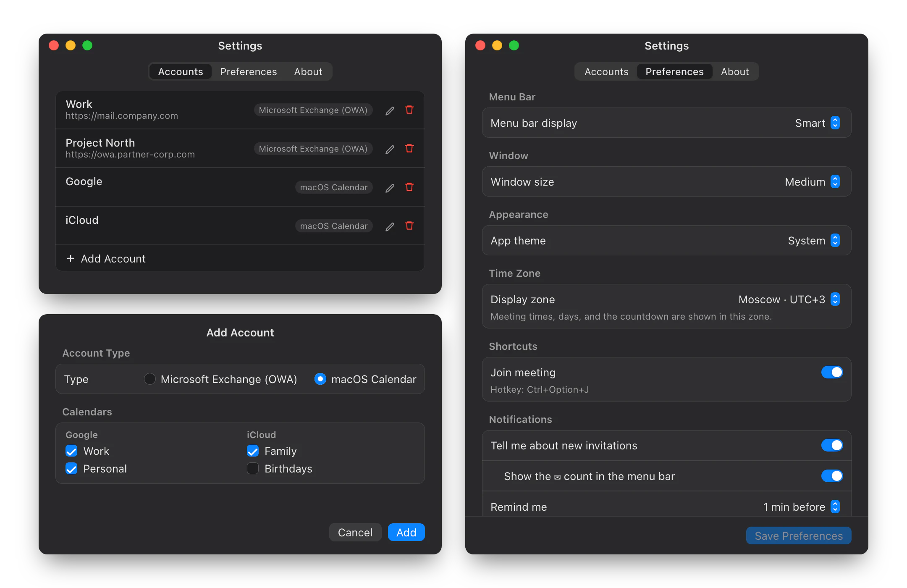Delete the iCloud account trash icon
The image size is (907, 588).
[x=409, y=226]
